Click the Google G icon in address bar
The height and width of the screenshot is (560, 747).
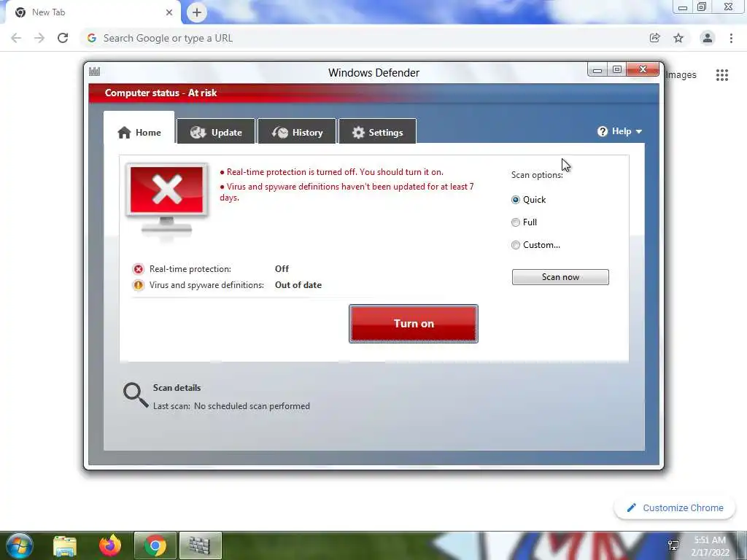pyautogui.click(x=92, y=38)
